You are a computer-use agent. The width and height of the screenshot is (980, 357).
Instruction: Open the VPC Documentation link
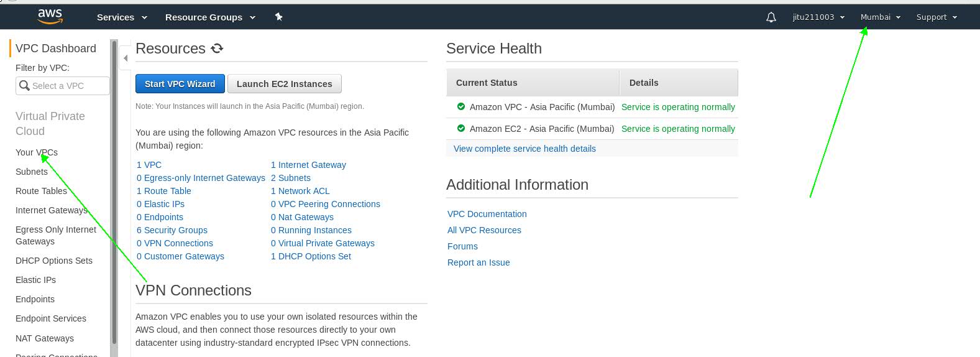487,214
